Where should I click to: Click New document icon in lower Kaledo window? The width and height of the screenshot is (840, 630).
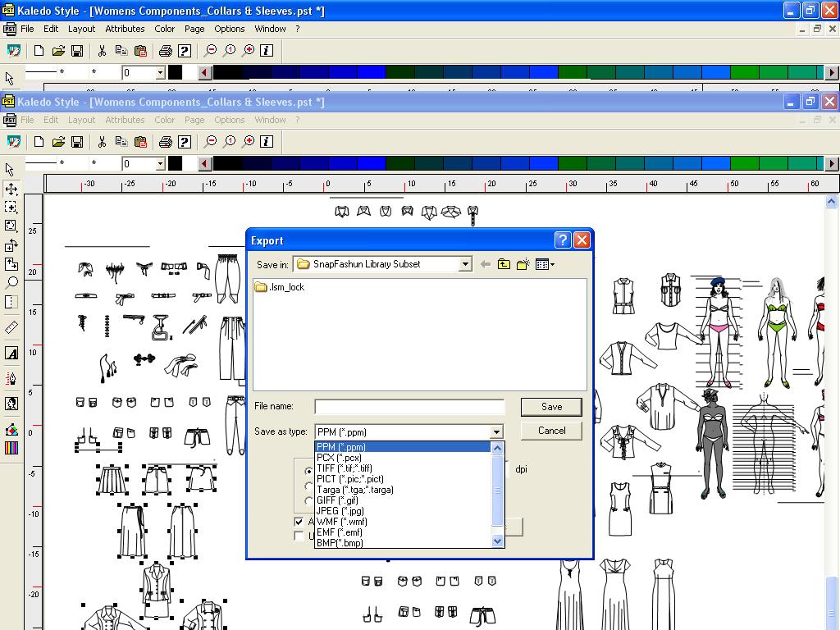(39, 142)
